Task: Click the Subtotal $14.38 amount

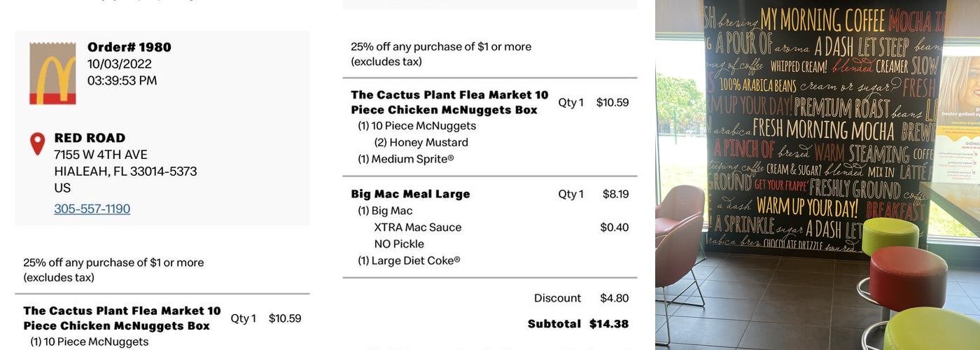Action: click(608, 324)
